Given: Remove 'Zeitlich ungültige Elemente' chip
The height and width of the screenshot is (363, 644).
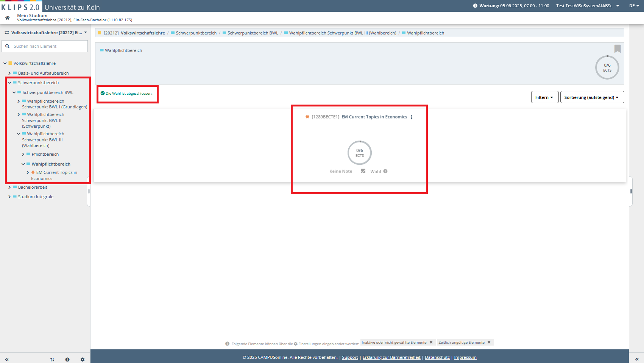Looking at the screenshot, I should coord(489,342).
